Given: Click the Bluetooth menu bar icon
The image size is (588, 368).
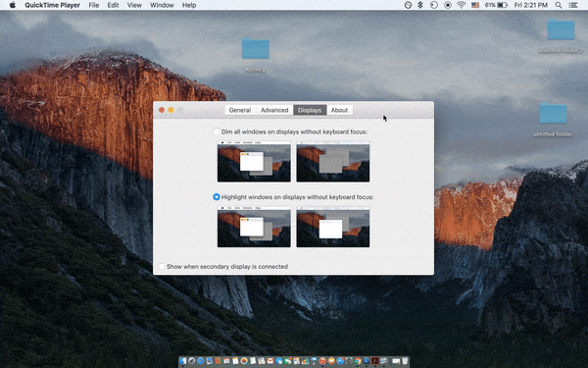Looking at the screenshot, I should pyautogui.click(x=420, y=5).
